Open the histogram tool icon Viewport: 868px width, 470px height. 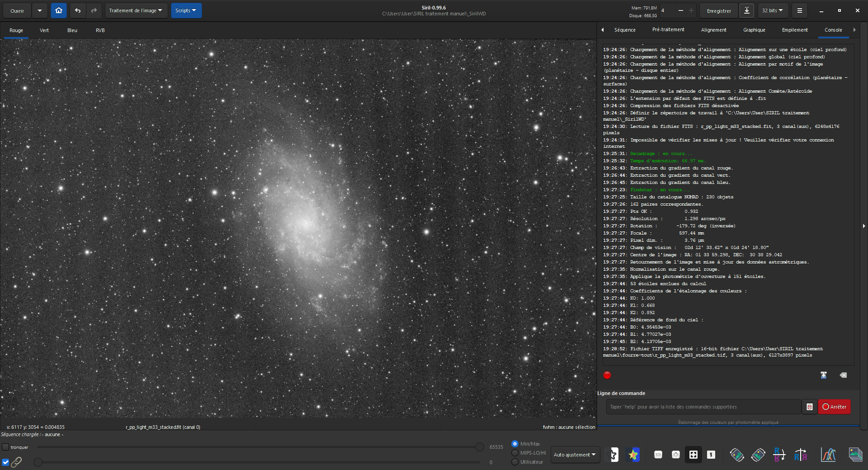coord(828,455)
